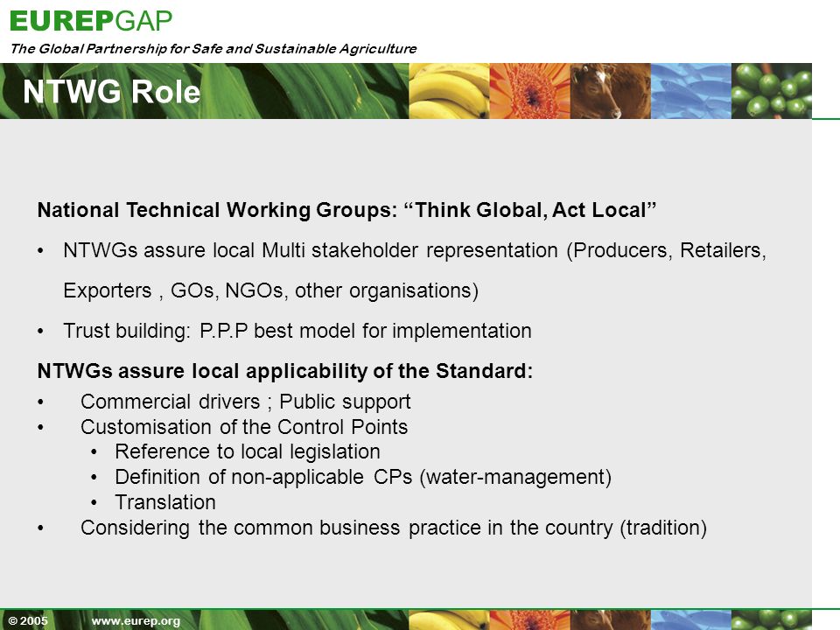Click bullet 'Commercial drivers ; Public support'

245,402
